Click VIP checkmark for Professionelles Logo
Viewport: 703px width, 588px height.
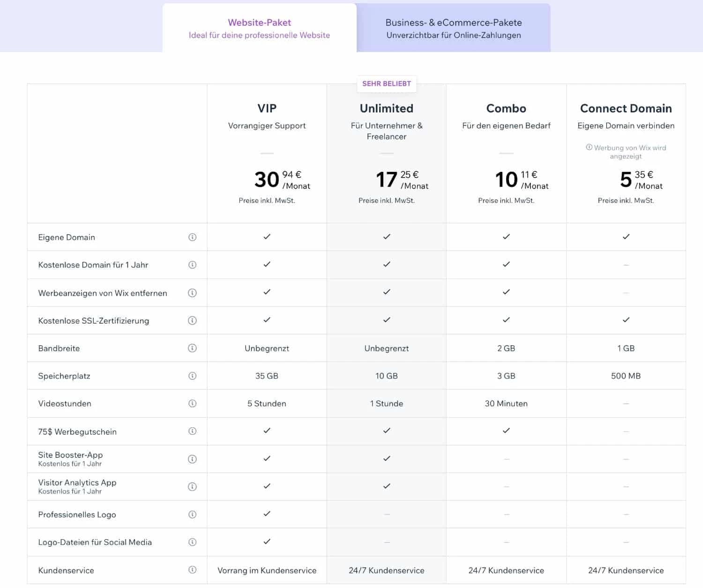[267, 514]
